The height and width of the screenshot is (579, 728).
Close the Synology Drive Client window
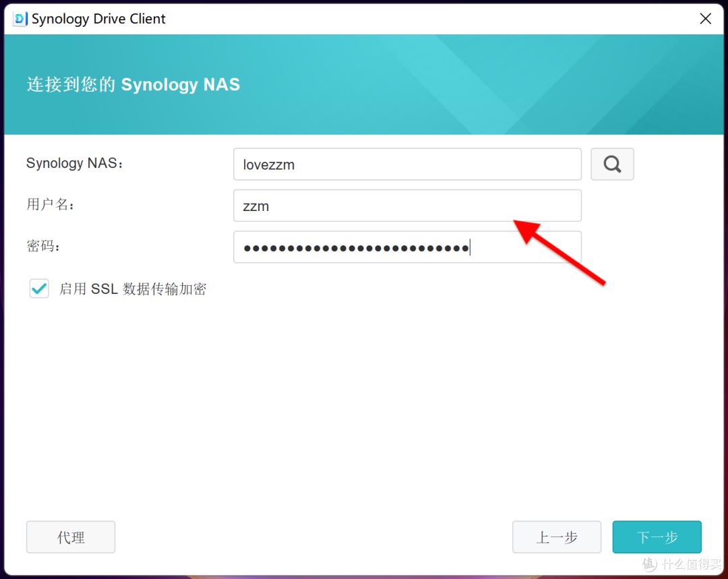click(705, 18)
